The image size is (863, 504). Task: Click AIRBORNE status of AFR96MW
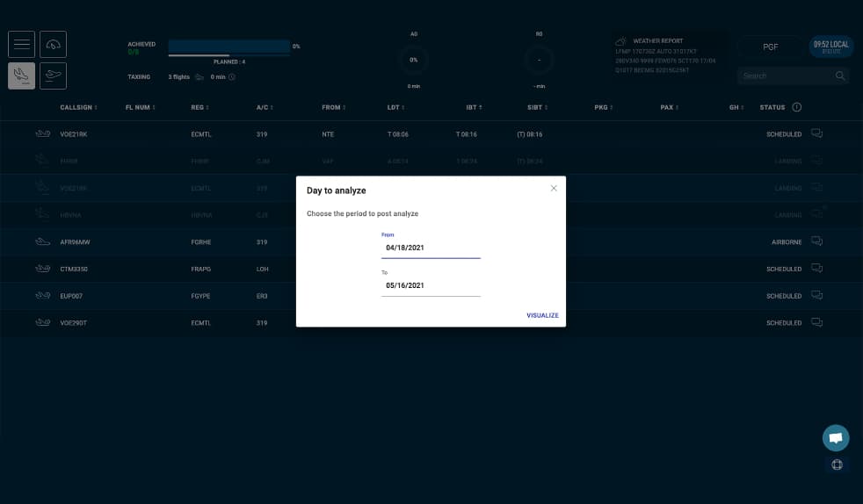tap(787, 242)
